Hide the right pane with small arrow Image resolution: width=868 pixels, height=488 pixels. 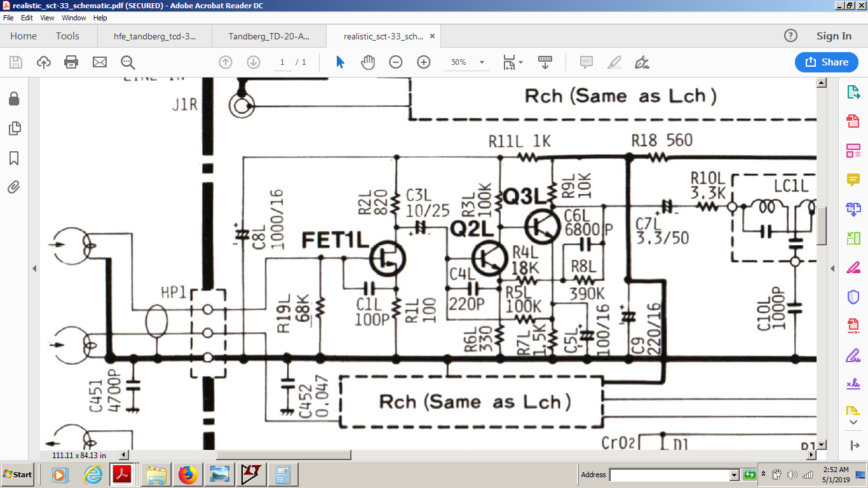(x=832, y=269)
